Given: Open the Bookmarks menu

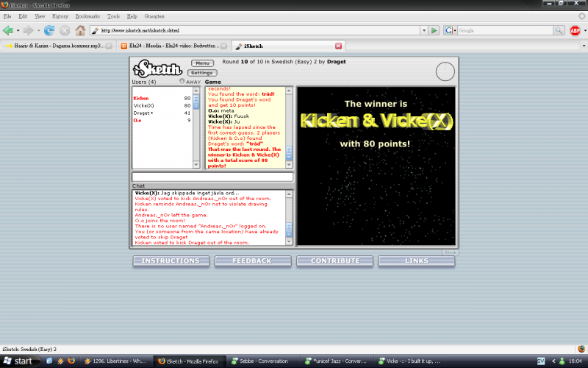Looking at the screenshot, I should (87, 15).
